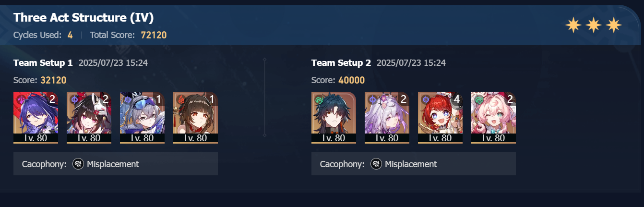The height and width of the screenshot is (207, 644).
Task: Click the wind element icon on pink-haired portrait
Action: pos(478,99)
